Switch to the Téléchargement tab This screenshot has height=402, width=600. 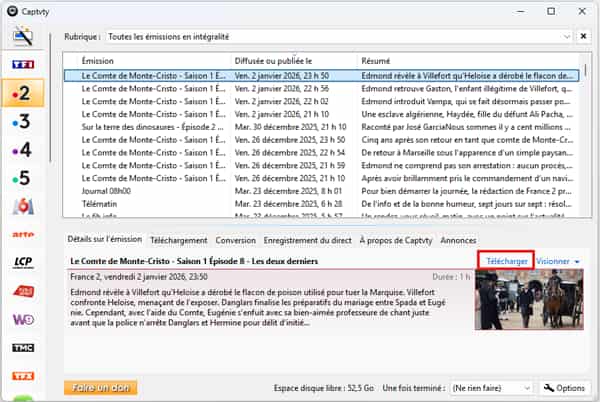(x=178, y=240)
